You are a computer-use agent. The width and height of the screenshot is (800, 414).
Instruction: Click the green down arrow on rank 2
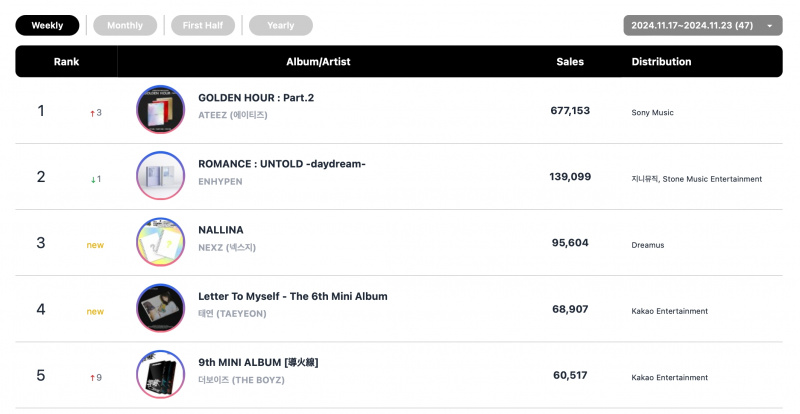point(93,180)
